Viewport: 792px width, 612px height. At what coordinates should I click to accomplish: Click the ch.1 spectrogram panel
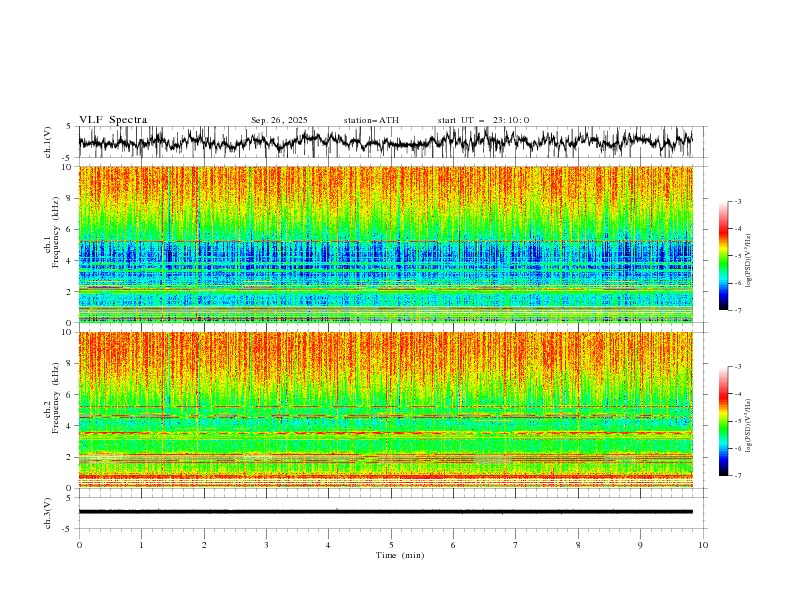coord(386,244)
